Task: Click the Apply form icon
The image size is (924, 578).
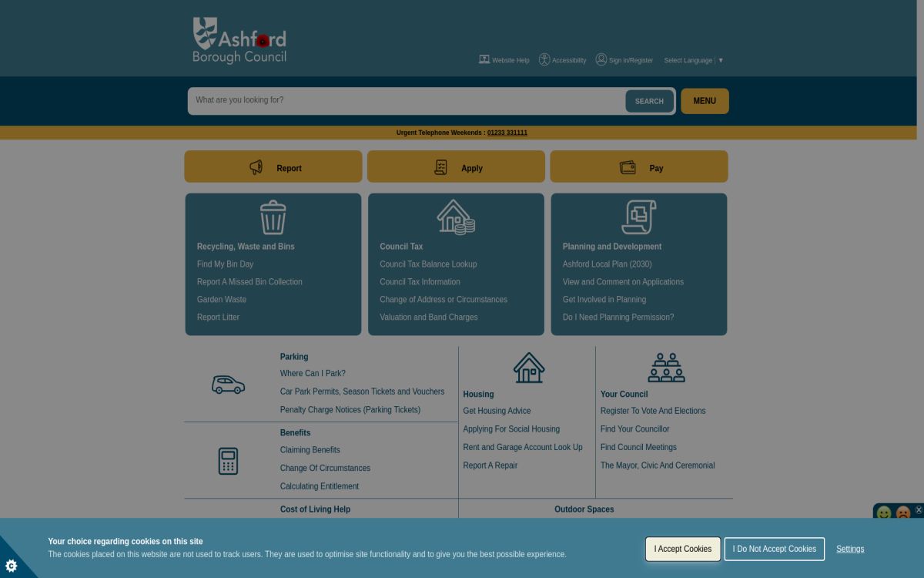Action: point(440,166)
